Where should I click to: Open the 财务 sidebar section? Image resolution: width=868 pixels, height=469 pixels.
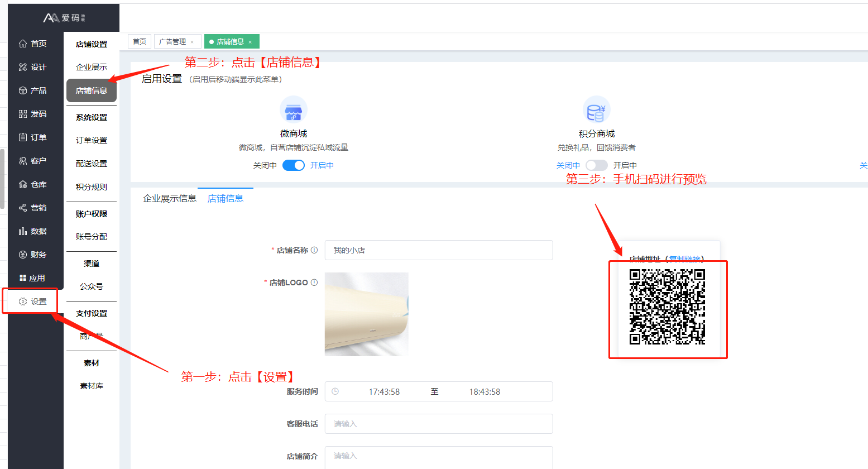pos(33,255)
